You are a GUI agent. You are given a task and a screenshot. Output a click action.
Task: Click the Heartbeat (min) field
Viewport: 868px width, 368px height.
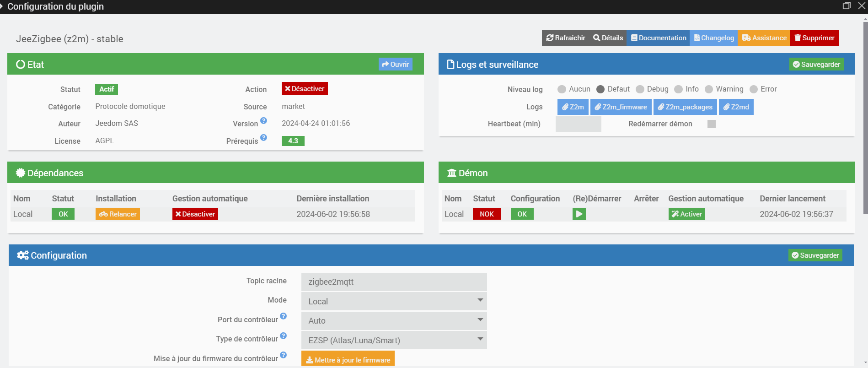[x=579, y=124]
